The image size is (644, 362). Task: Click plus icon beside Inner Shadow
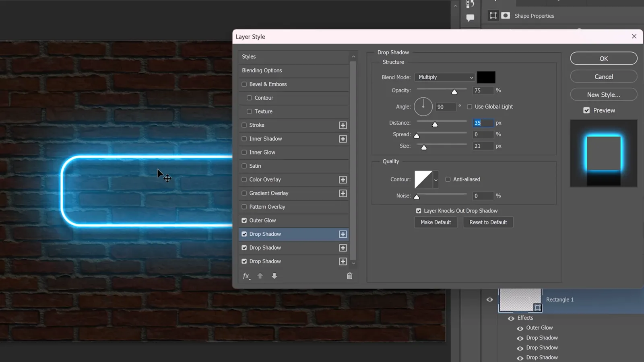pos(343,139)
